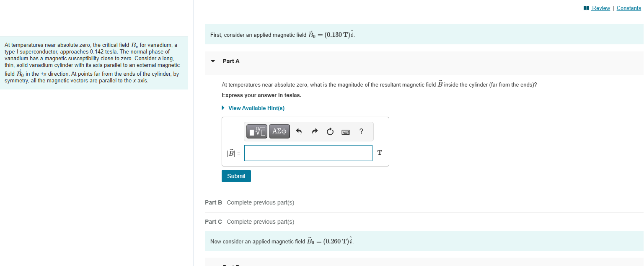644x266 pixels.
Task: Click inside the |B| answer input field
Action: click(x=308, y=153)
